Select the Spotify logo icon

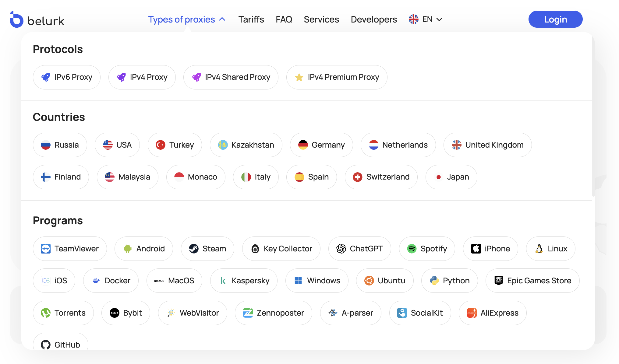click(x=412, y=249)
